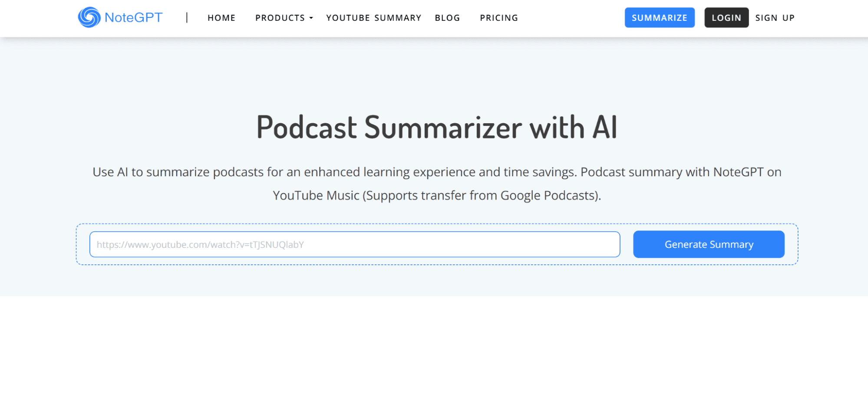The height and width of the screenshot is (401, 868).
Task: Open the YOUTUBE SUMMARY page
Action: click(x=373, y=18)
